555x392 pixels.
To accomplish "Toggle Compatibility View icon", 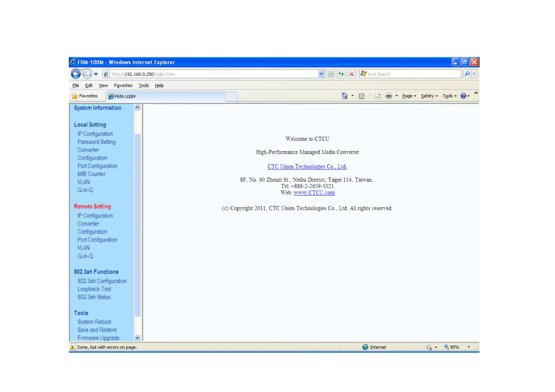I will click(x=331, y=74).
